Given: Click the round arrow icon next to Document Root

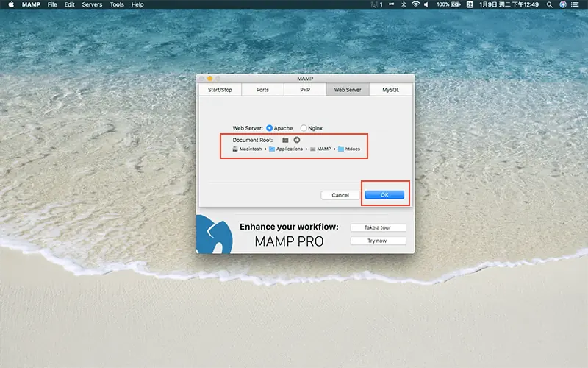Looking at the screenshot, I should coord(297,140).
